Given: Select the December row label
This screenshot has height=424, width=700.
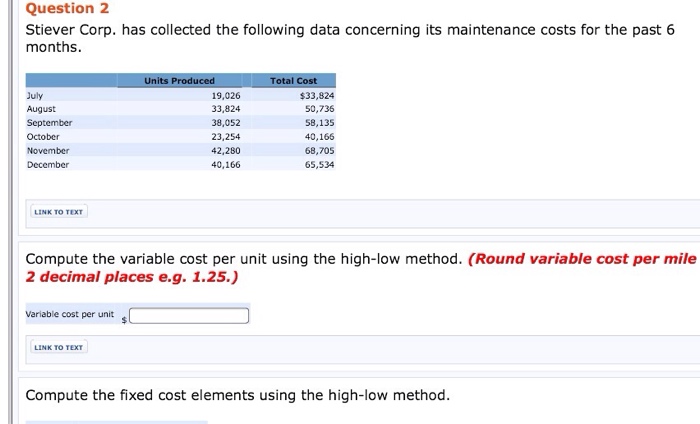Looking at the screenshot, I should pos(48,165).
